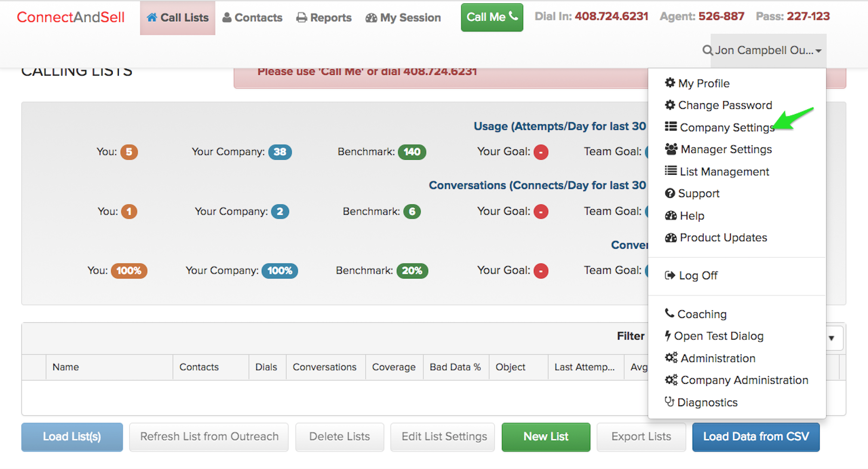This screenshot has height=469, width=868.
Task: Click the Administration gears icon
Action: (x=671, y=358)
